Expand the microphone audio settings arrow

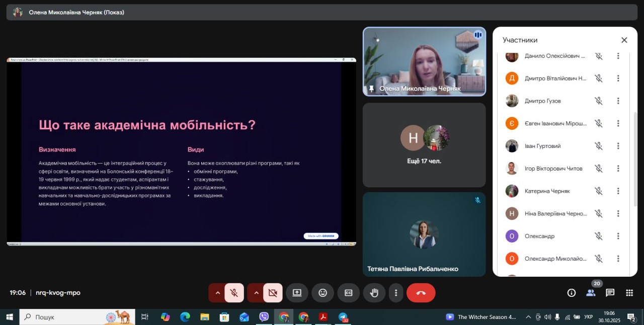218,293
